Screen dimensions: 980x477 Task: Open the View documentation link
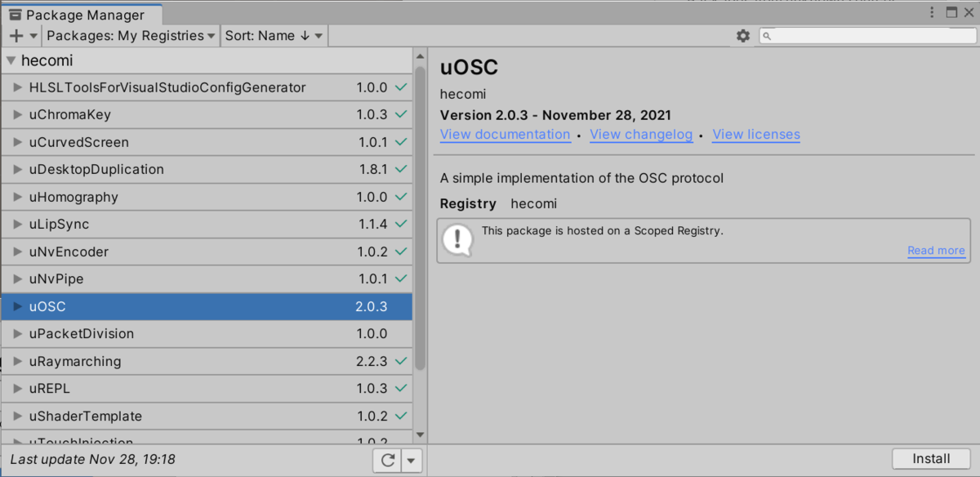[x=505, y=135]
